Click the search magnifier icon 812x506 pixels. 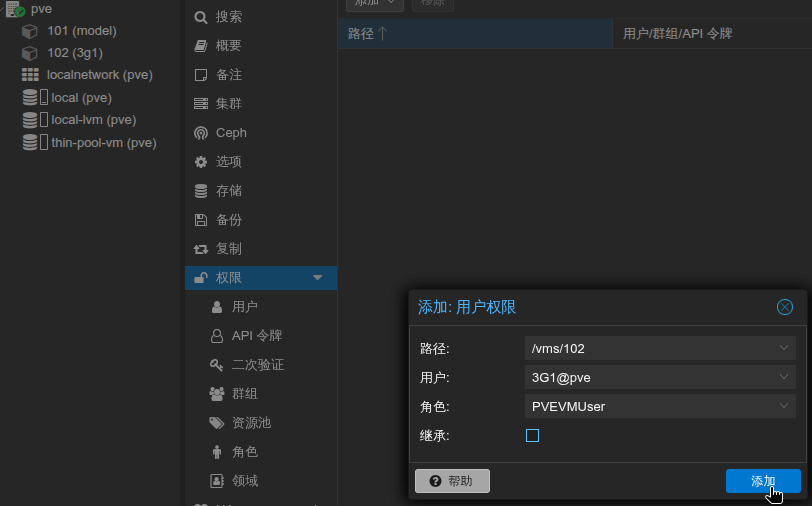(201, 17)
